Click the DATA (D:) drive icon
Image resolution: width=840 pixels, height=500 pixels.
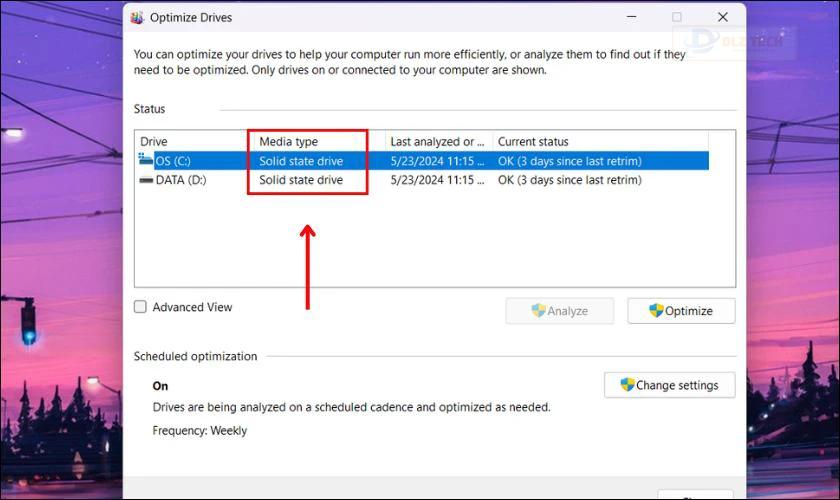coord(146,180)
